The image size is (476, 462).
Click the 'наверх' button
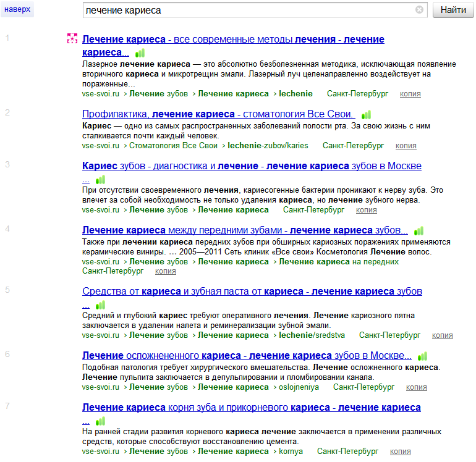[17, 9]
